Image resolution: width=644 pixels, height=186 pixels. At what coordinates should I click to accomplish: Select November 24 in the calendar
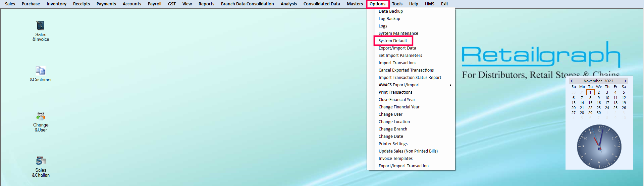pos(607,108)
